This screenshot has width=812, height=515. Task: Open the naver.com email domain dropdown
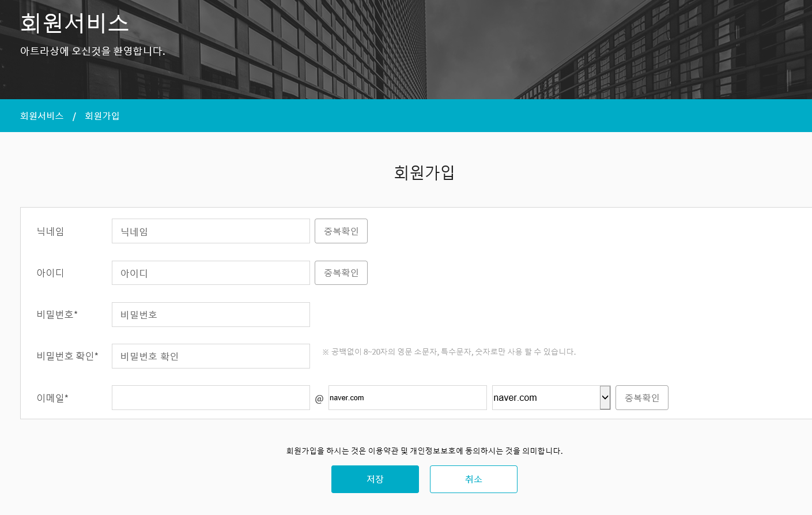[x=552, y=397]
